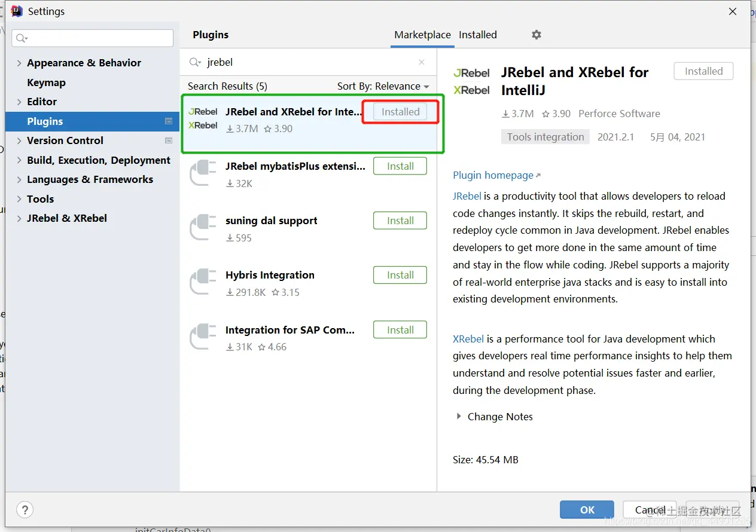This screenshot has width=756, height=532.
Task: Click the Search Results (5) label
Action: tap(227, 86)
